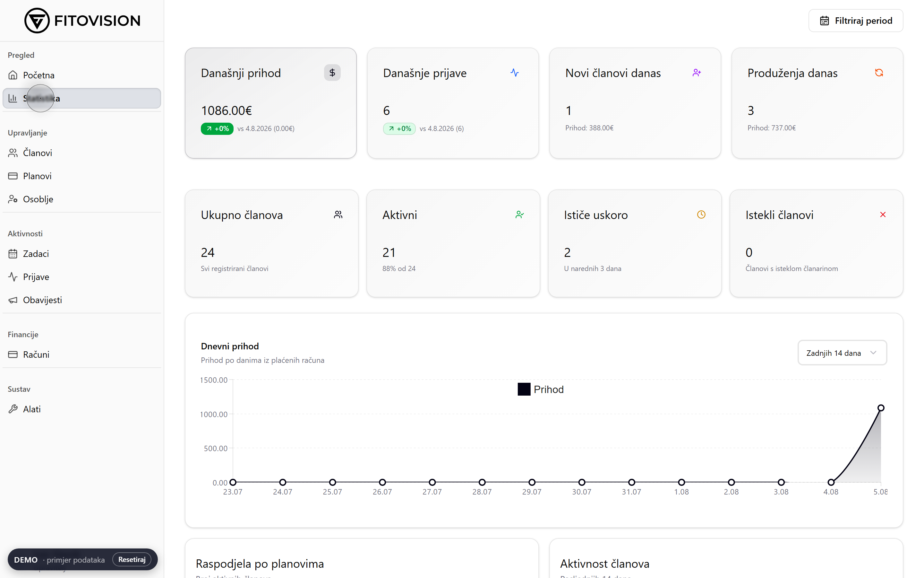View Obavijesti in the sidebar
Image resolution: width=924 pixels, height=578 pixels.
[82, 300]
